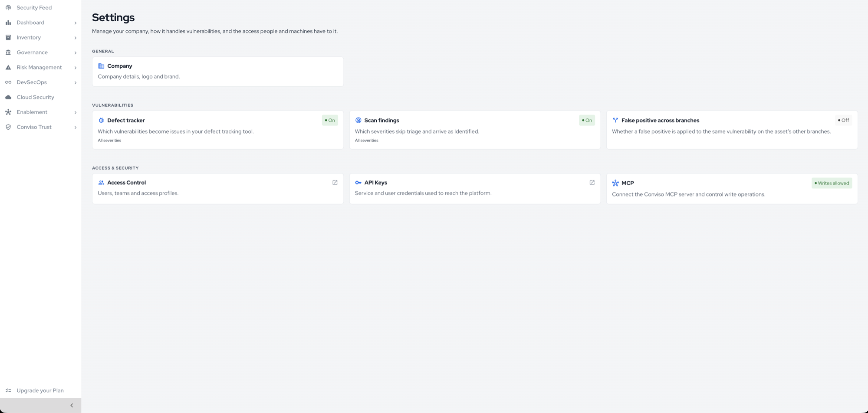Expand the Risk Management chevron
Viewport: 868px width, 413px height.
coord(76,68)
